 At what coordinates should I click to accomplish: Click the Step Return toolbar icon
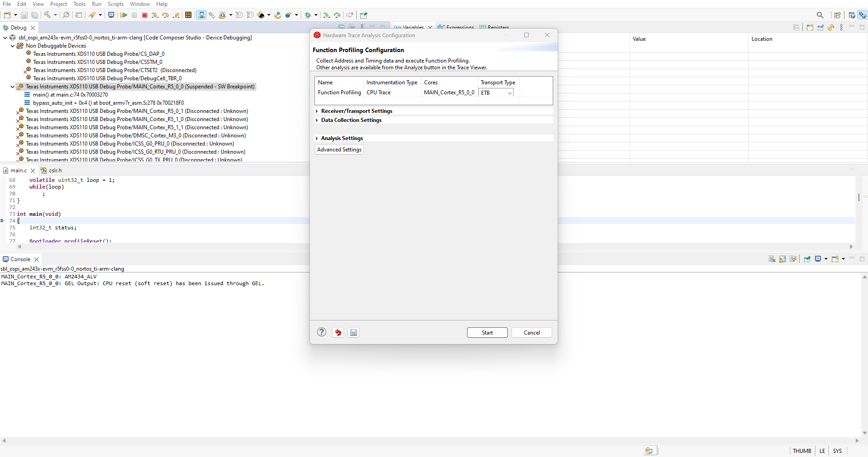coord(176,15)
